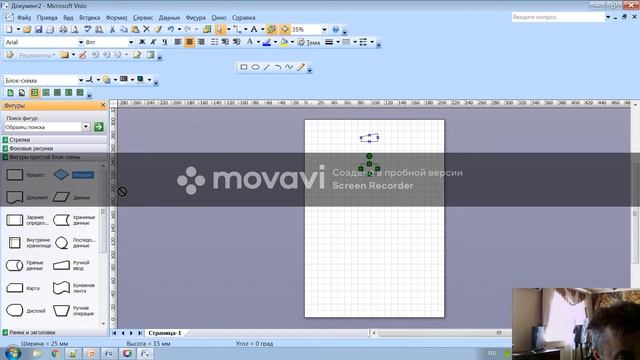Click the Введите вопрос help field

558,17
